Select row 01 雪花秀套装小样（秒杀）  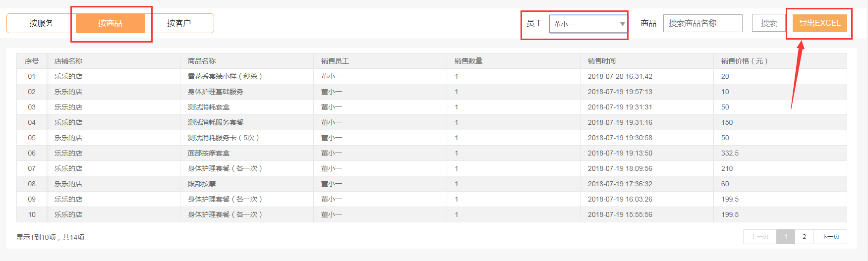pos(431,76)
